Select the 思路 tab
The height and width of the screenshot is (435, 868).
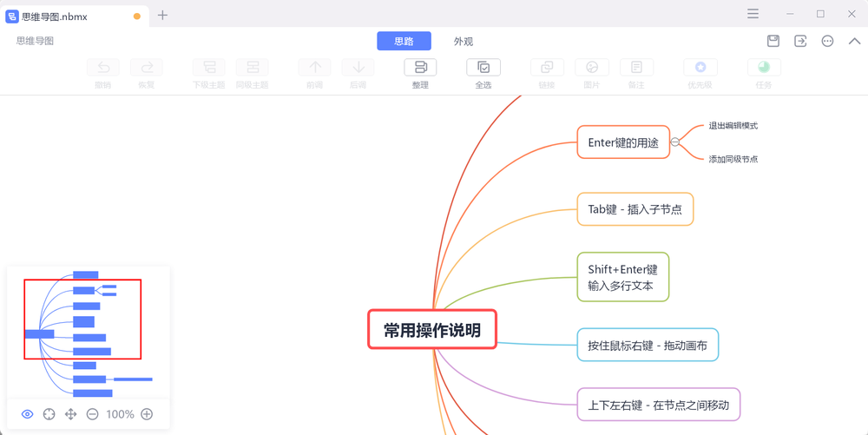coord(404,42)
